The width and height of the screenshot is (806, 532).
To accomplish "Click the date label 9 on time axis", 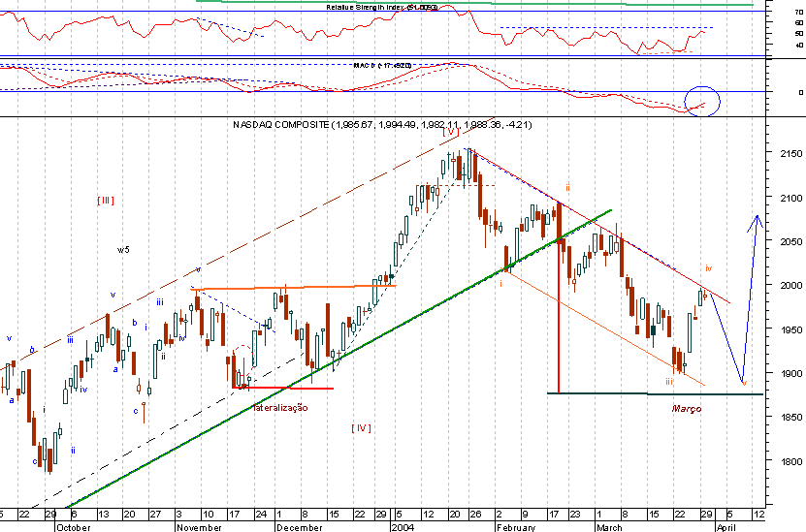I will click(525, 514).
